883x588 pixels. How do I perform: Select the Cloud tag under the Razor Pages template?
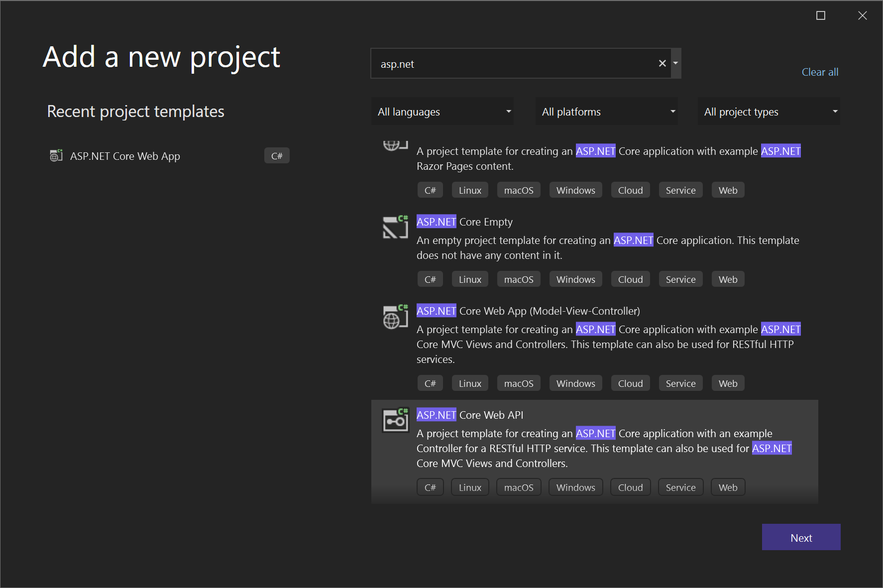[630, 190]
